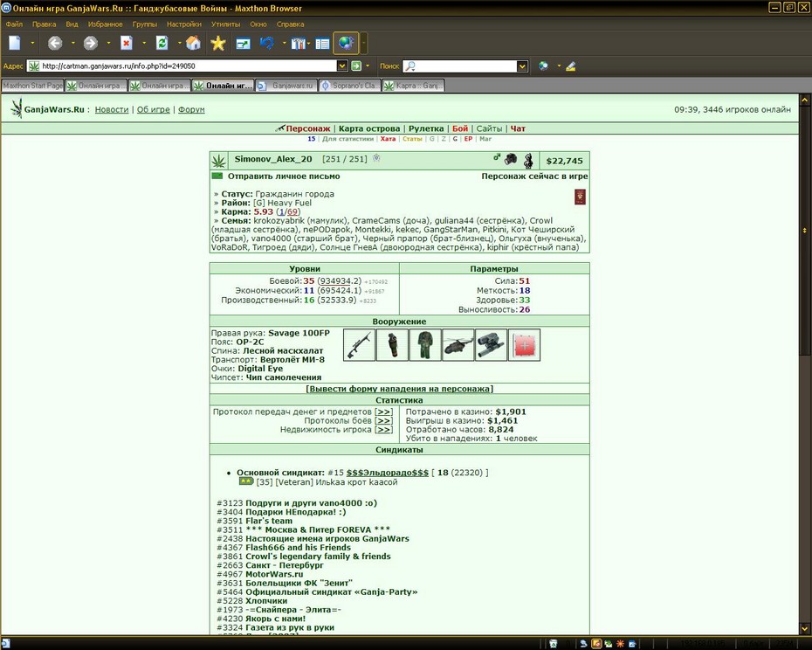The height and width of the screenshot is (650, 812).
Task: Click the books toolbar icon
Action: [x=298, y=44]
